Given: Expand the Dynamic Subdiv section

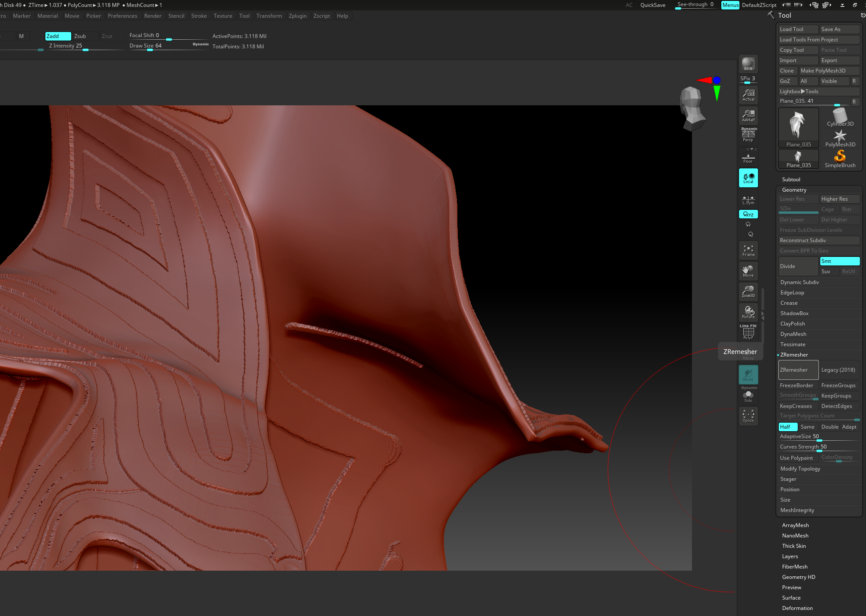Looking at the screenshot, I should click(x=799, y=282).
